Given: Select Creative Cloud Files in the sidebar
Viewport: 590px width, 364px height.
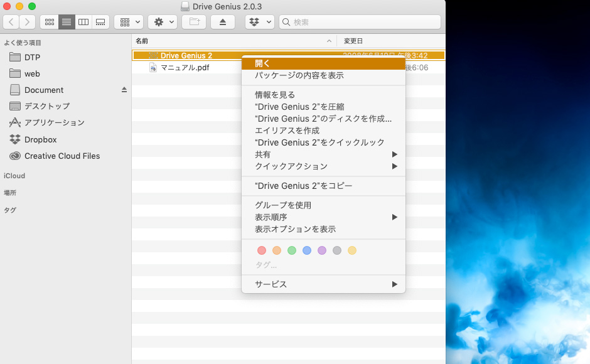Looking at the screenshot, I should click(x=66, y=156).
